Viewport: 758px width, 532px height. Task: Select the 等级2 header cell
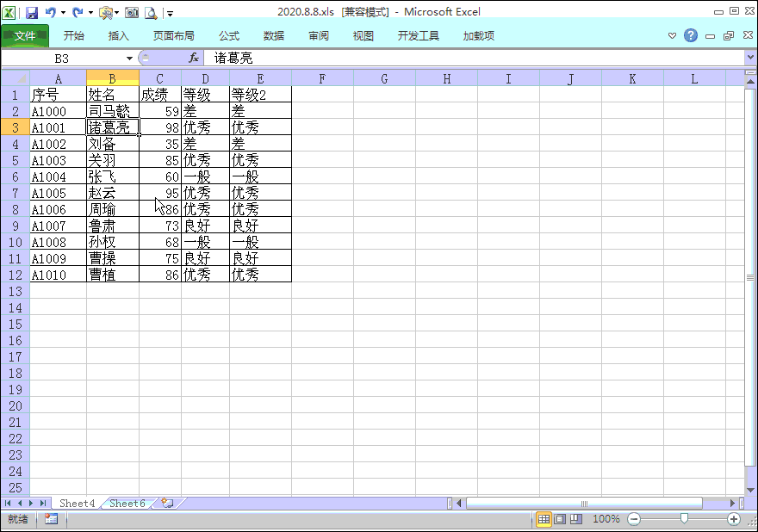260,95
